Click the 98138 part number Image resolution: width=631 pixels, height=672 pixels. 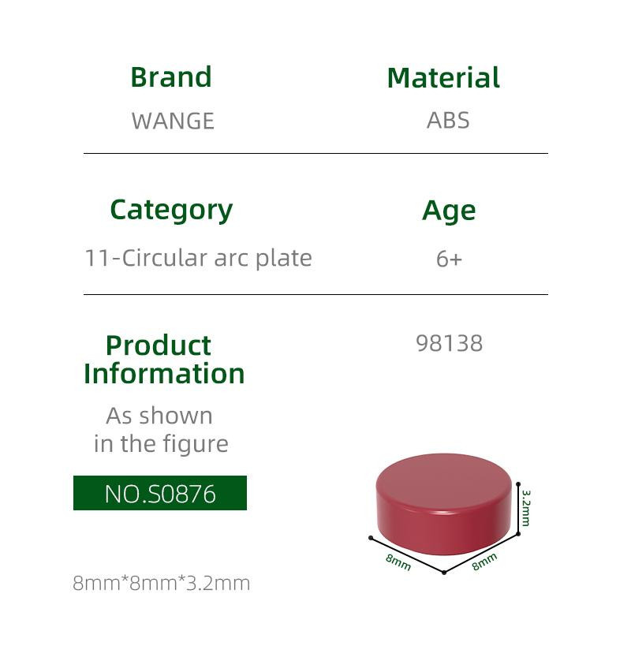coord(450,343)
